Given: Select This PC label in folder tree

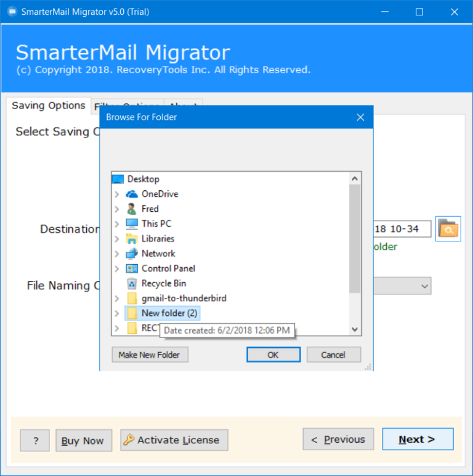Looking at the screenshot, I should pos(156,224).
